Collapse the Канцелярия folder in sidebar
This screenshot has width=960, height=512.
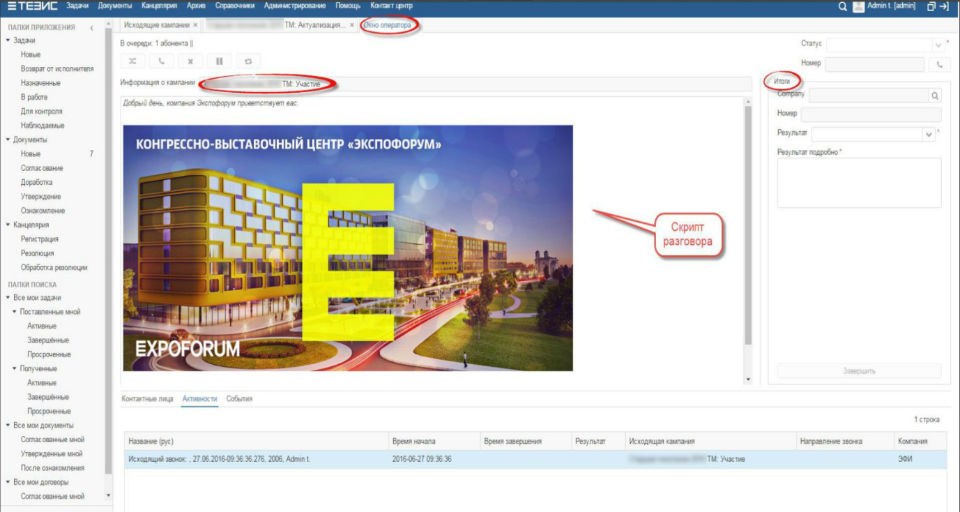click(8, 225)
